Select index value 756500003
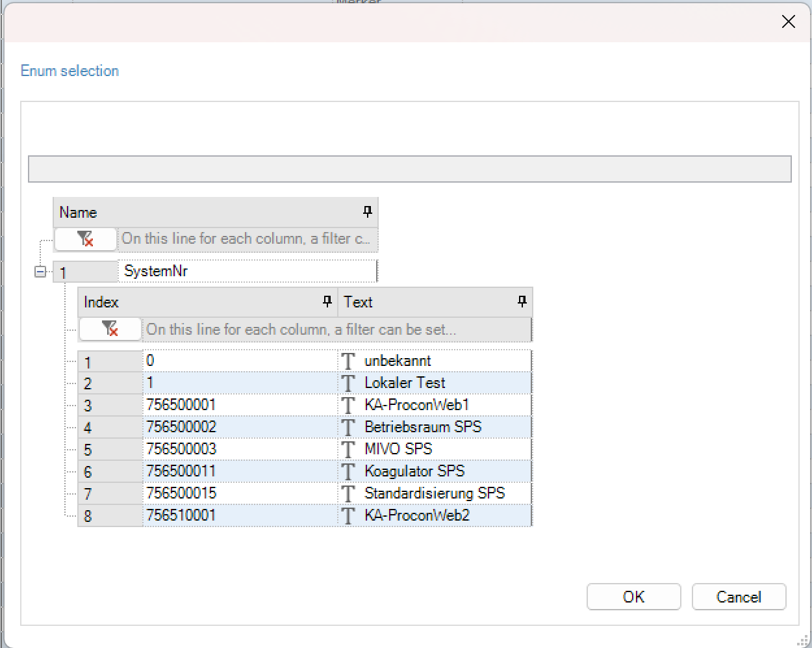 [x=240, y=449]
